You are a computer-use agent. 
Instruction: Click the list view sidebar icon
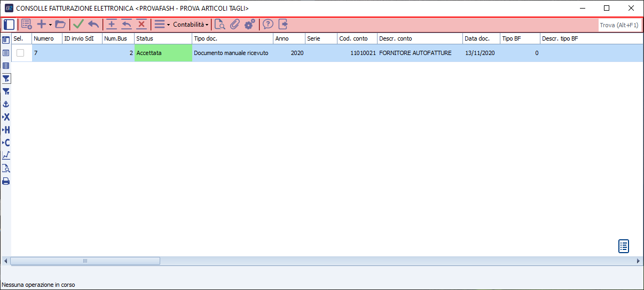(x=6, y=53)
